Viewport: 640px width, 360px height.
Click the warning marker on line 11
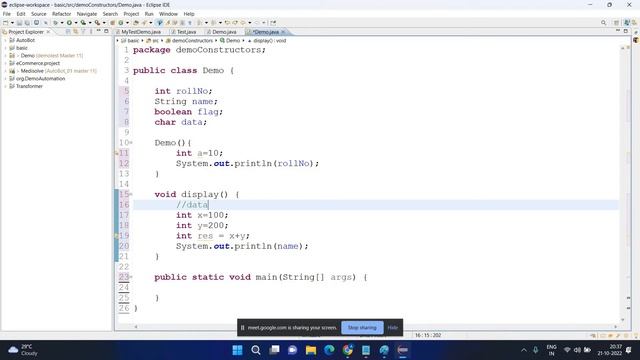tap(117, 153)
